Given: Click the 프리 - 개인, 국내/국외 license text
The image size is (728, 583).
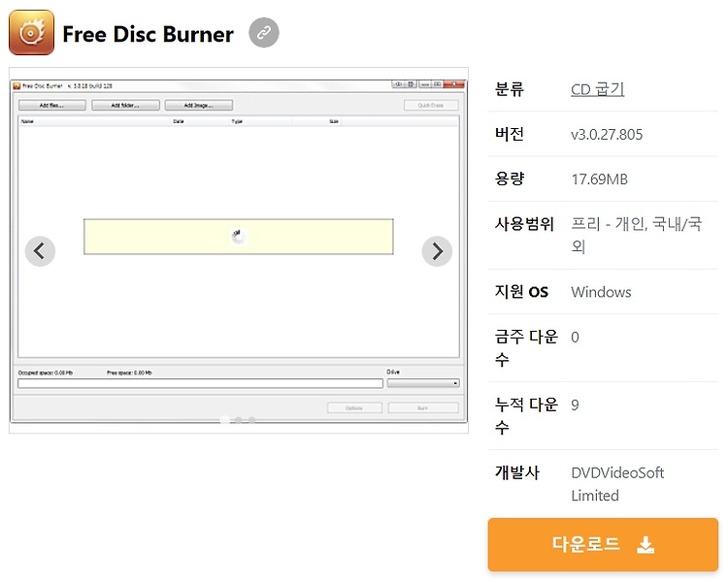Looking at the screenshot, I should (637, 235).
